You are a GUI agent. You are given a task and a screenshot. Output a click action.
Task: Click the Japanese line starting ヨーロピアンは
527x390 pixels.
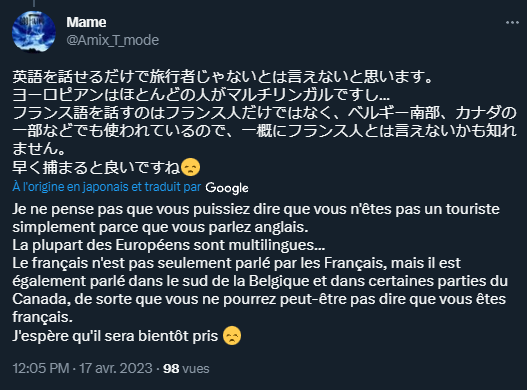pyautogui.click(x=201, y=95)
